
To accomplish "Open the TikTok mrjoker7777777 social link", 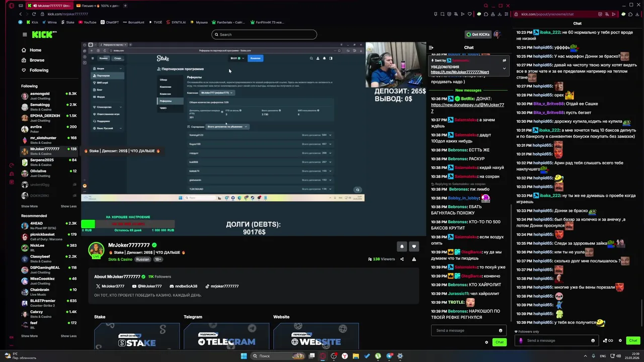I will tap(222, 286).
